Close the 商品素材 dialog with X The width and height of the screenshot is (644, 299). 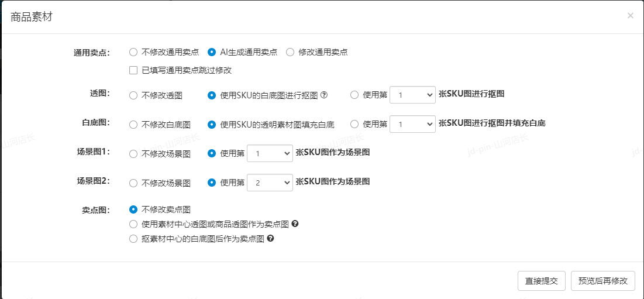(630, 16)
